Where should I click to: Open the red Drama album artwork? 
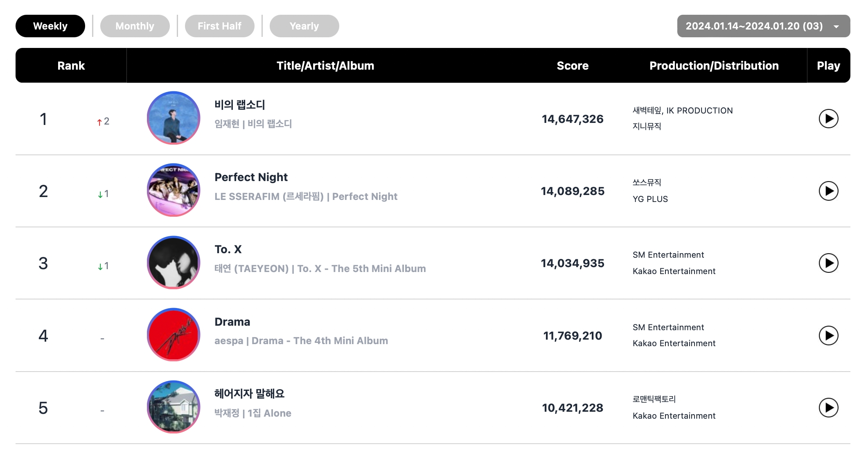(174, 335)
